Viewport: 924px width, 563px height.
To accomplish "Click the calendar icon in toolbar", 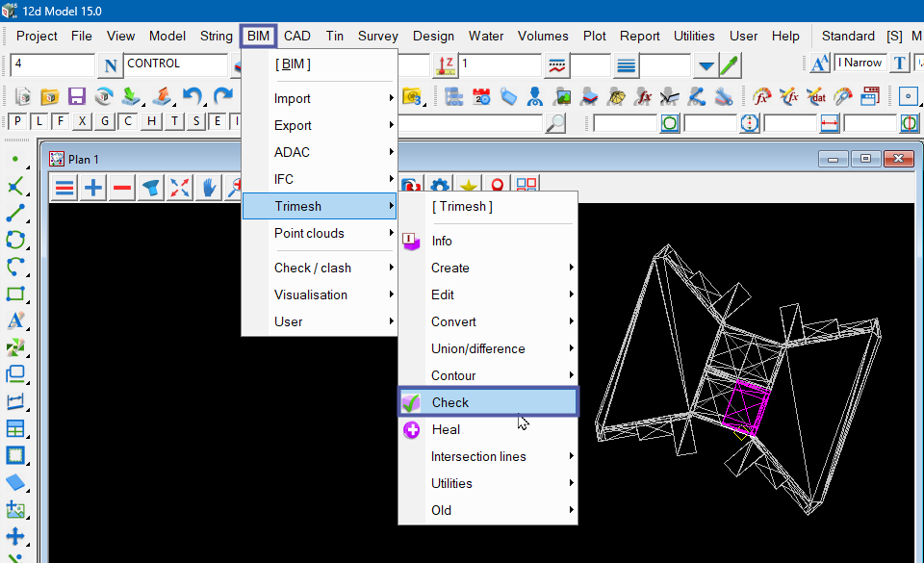I will [x=481, y=96].
